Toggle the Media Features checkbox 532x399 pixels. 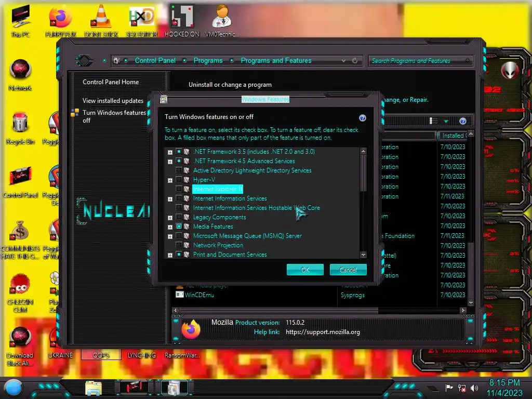pos(179,226)
